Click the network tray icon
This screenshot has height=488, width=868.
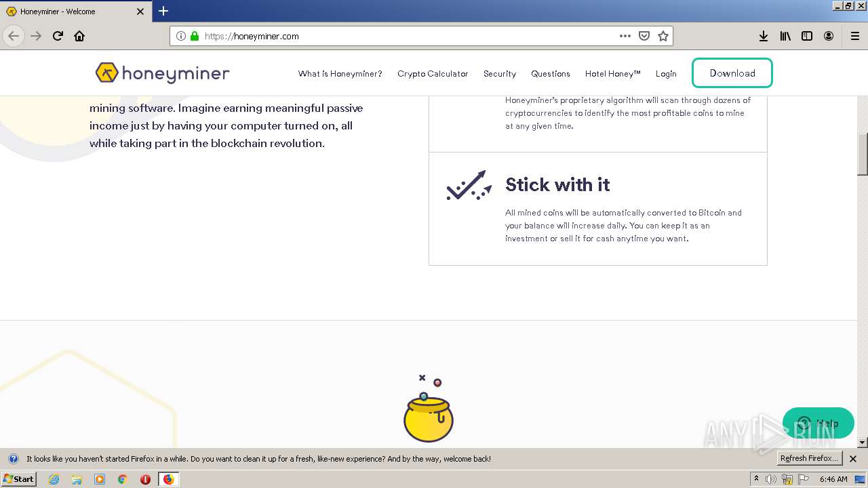click(x=787, y=479)
